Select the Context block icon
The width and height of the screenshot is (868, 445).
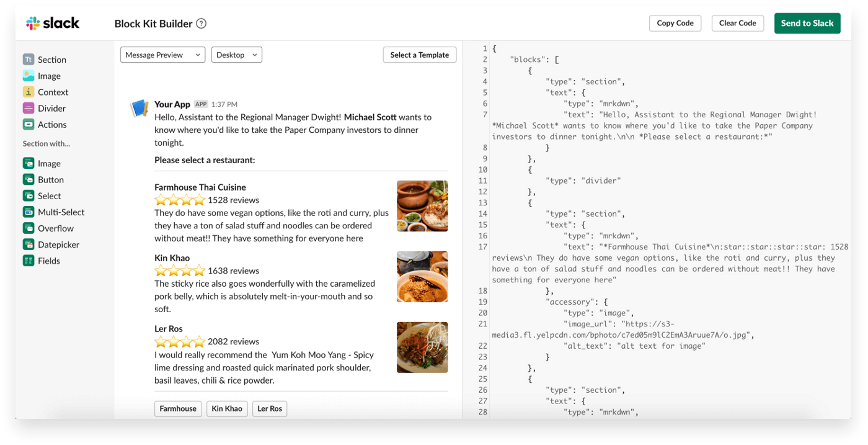(29, 92)
